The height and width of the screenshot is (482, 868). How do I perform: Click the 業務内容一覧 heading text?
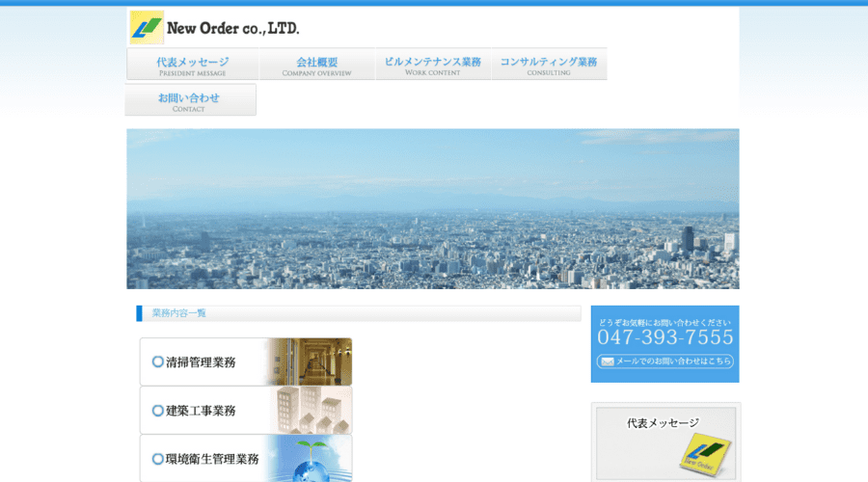[178, 313]
